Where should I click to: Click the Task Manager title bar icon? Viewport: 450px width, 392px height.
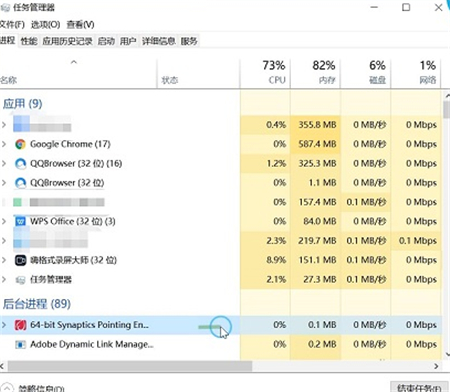5,7
